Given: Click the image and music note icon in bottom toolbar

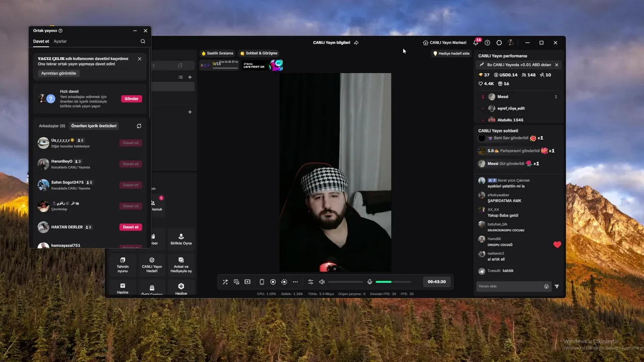Looking at the screenshot, I should click(236, 282).
